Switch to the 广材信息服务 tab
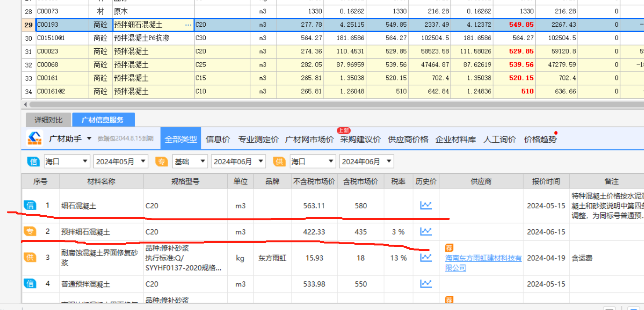 pyautogui.click(x=103, y=120)
